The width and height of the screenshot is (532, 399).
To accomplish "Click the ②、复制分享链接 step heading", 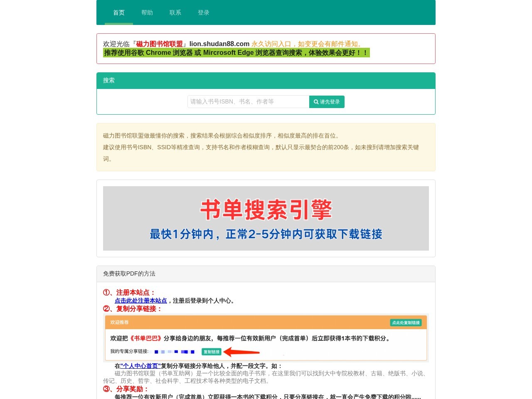I will point(133,309).
